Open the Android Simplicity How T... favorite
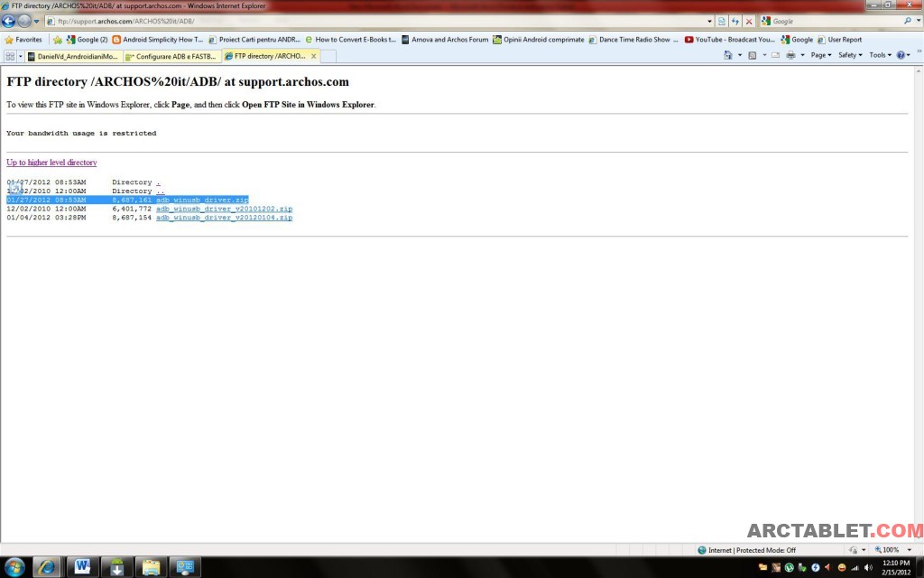 (x=157, y=40)
